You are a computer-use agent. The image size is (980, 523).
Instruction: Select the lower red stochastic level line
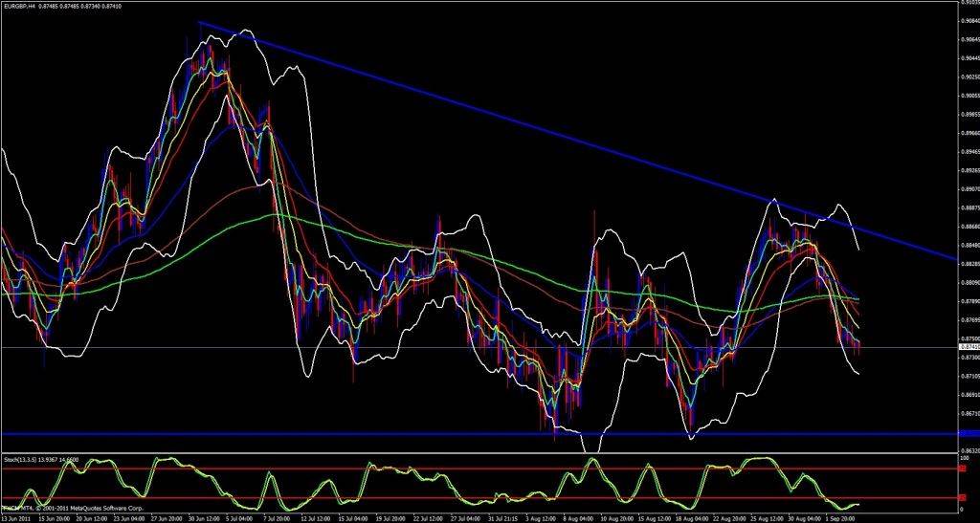(287, 498)
